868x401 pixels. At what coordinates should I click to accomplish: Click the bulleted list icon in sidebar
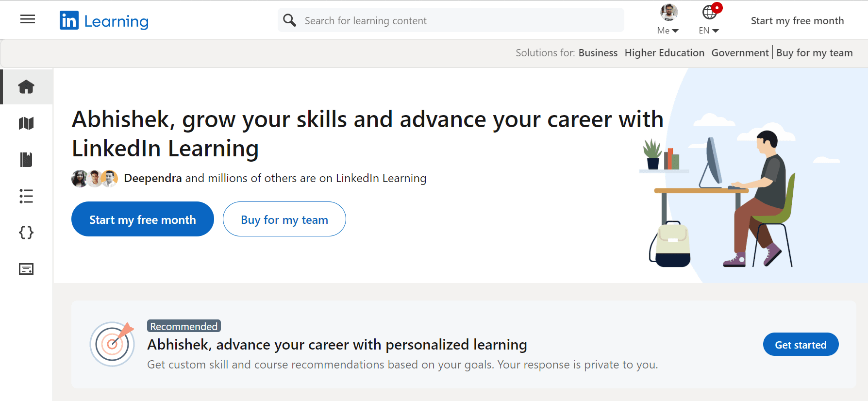point(26,196)
